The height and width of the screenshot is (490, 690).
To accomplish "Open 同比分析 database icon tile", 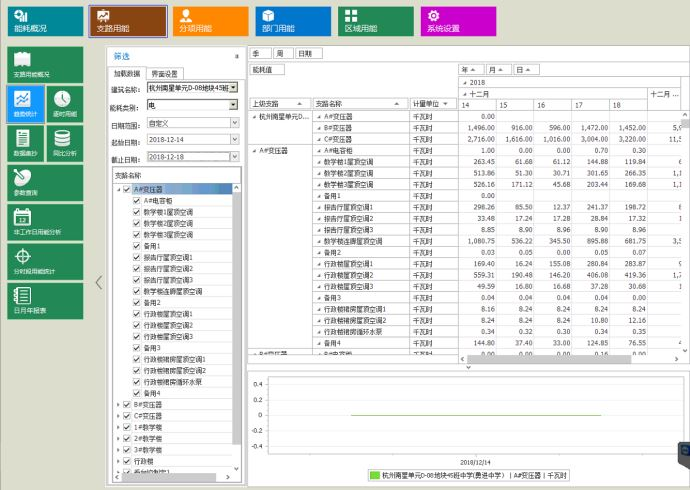I will [x=61, y=145].
